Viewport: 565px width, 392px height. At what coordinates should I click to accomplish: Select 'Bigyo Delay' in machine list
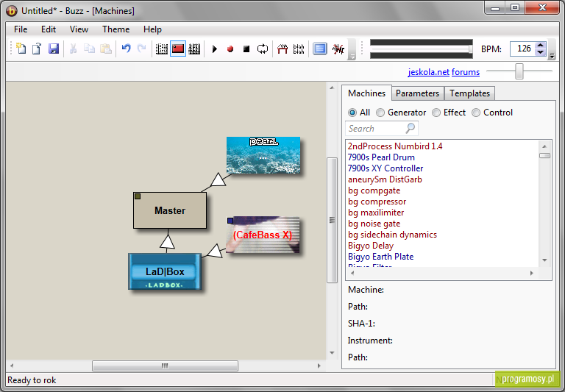[x=371, y=246]
